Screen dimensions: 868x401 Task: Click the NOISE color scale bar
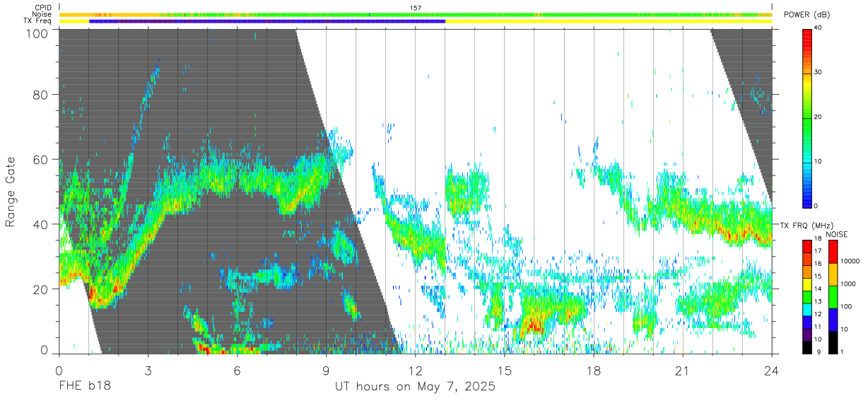[x=833, y=296]
